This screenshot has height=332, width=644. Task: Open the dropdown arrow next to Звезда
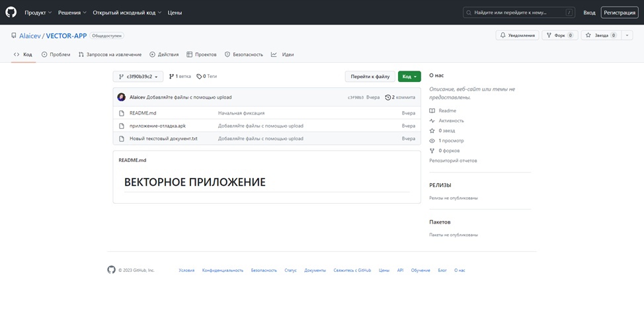click(627, 35)
